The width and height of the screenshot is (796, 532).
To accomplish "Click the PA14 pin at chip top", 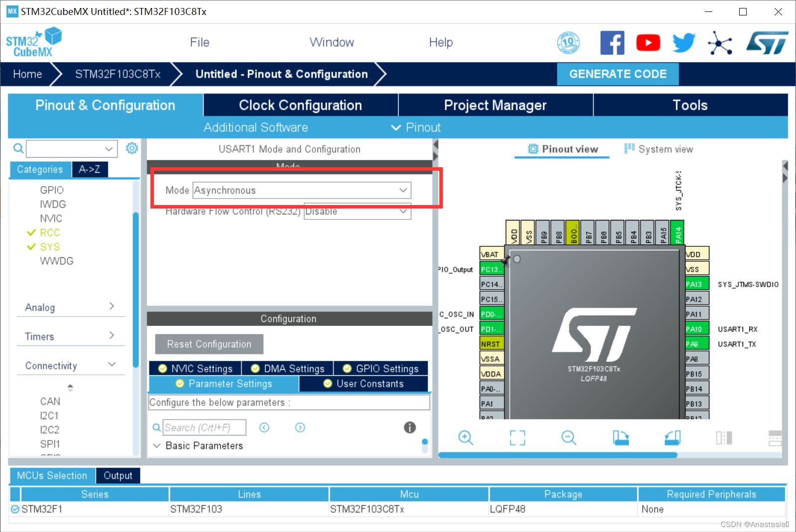I will [x=677, y=233].
